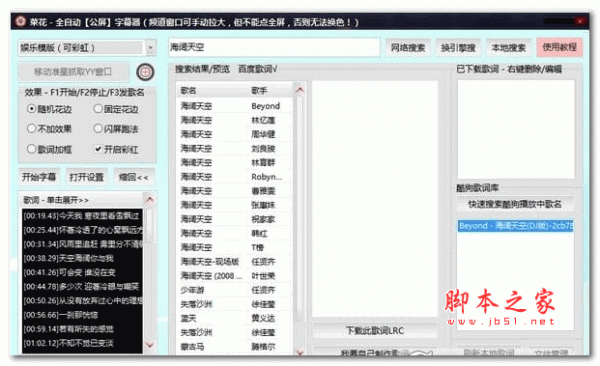
Task: Click 快速搜索酷狗播放中歌名 button
Action: coord(515,204)
